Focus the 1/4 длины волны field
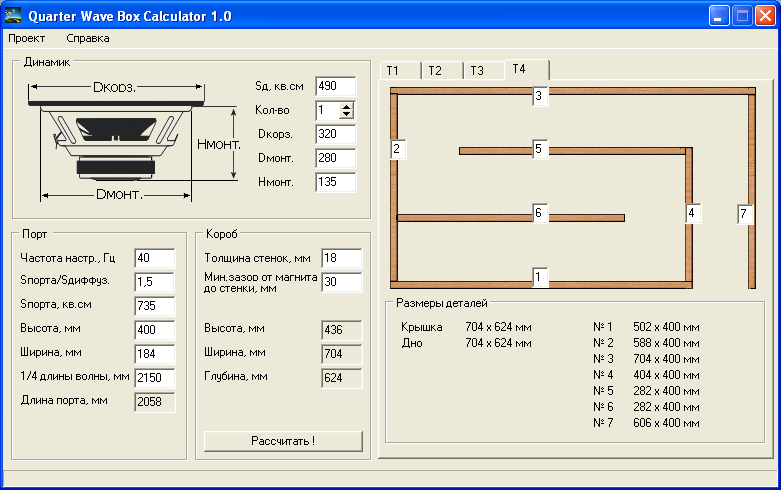This screenshot has height=490, width=781. pos(154,377)
